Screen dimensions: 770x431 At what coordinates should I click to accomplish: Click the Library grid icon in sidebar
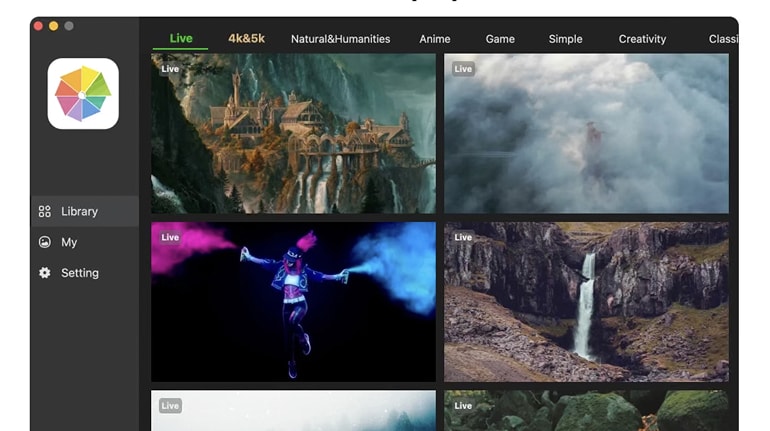click(x=45, y=212)
